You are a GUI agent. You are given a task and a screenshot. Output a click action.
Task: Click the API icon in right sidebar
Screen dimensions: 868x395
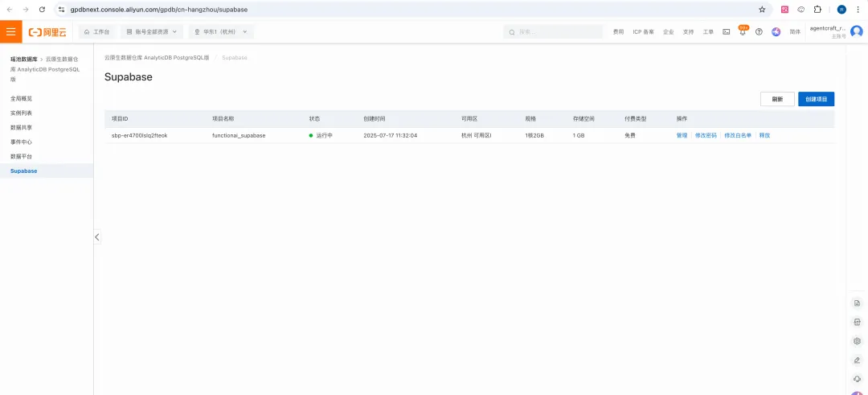coord(857,322)
